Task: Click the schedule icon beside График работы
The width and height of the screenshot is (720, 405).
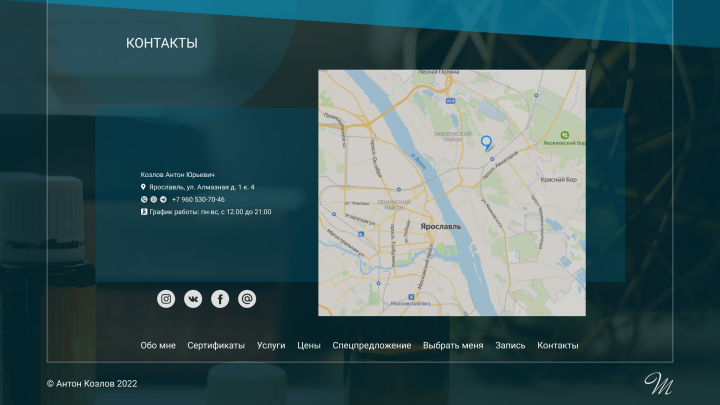Action: coord(144,212)
